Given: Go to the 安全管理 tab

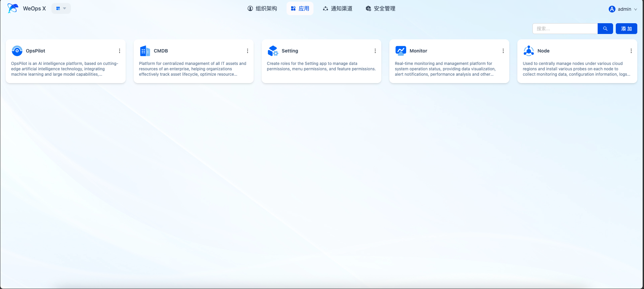Looking at the screenshot, I should tap(381, 8).
